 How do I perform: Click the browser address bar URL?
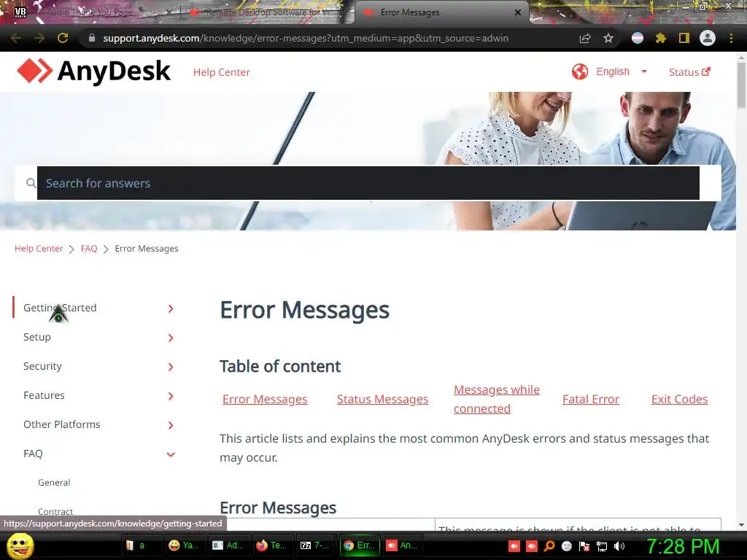(306, 38)
